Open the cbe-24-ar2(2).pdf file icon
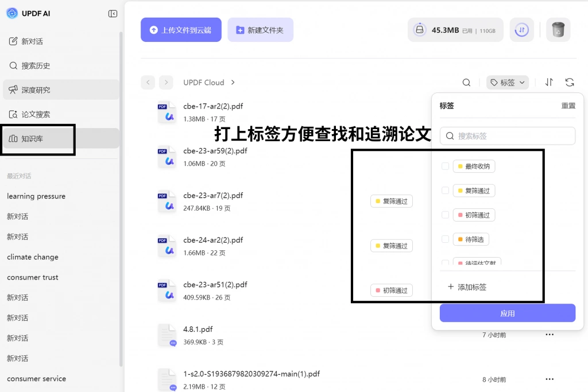Screen dimensions: 588x392 167,246
